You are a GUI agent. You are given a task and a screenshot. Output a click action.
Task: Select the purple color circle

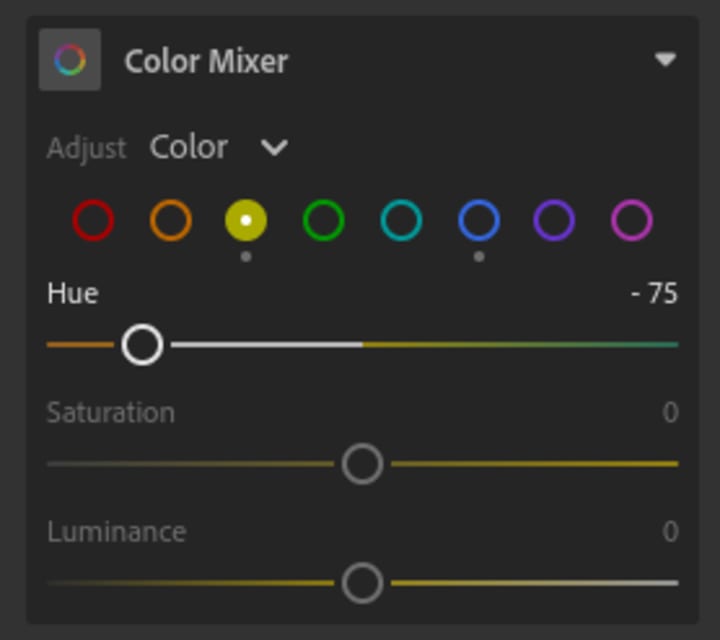point(555,221)
